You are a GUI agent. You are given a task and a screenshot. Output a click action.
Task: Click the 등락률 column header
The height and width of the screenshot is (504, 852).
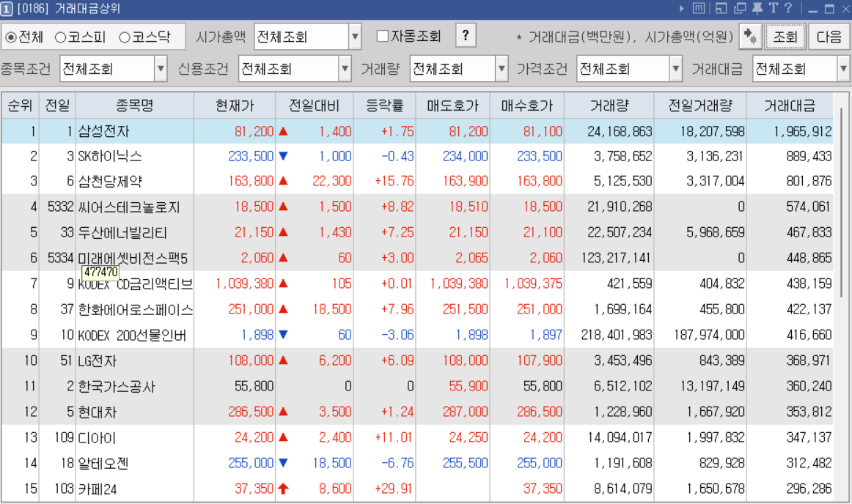coord(385,105)
